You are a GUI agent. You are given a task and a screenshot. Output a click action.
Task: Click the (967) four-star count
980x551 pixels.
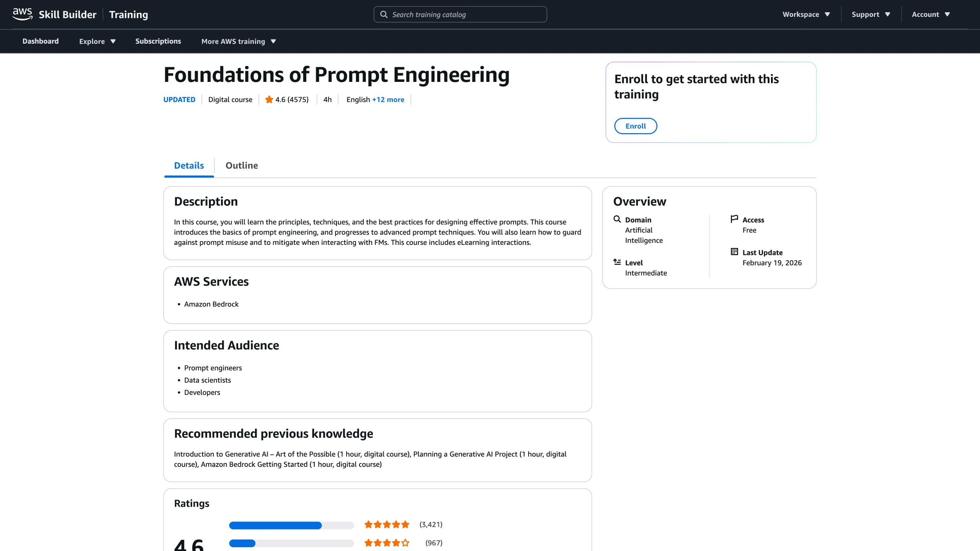tap(434, 543)
